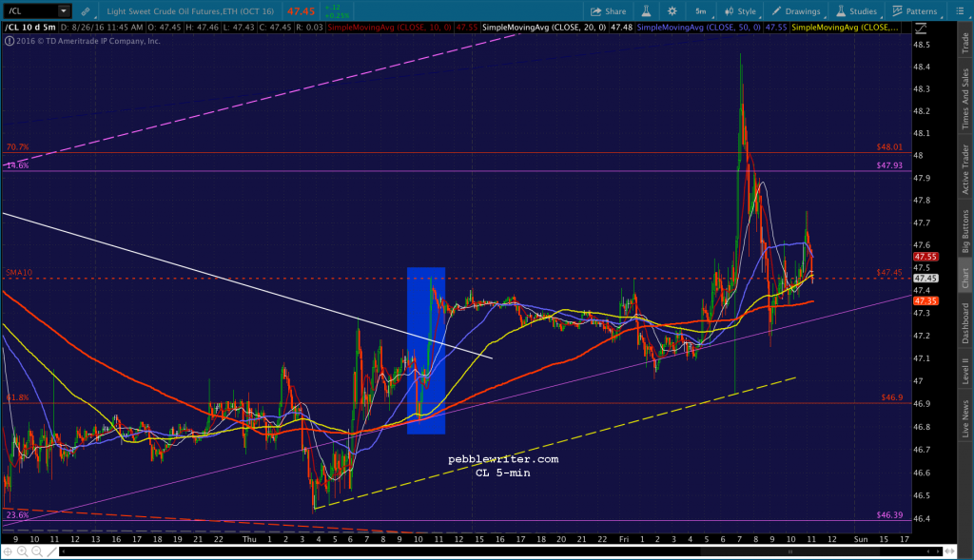This screenshot has width=974, height=560.
Task: Open the Active Trader side tab
Action: click(x=965, y=169)
